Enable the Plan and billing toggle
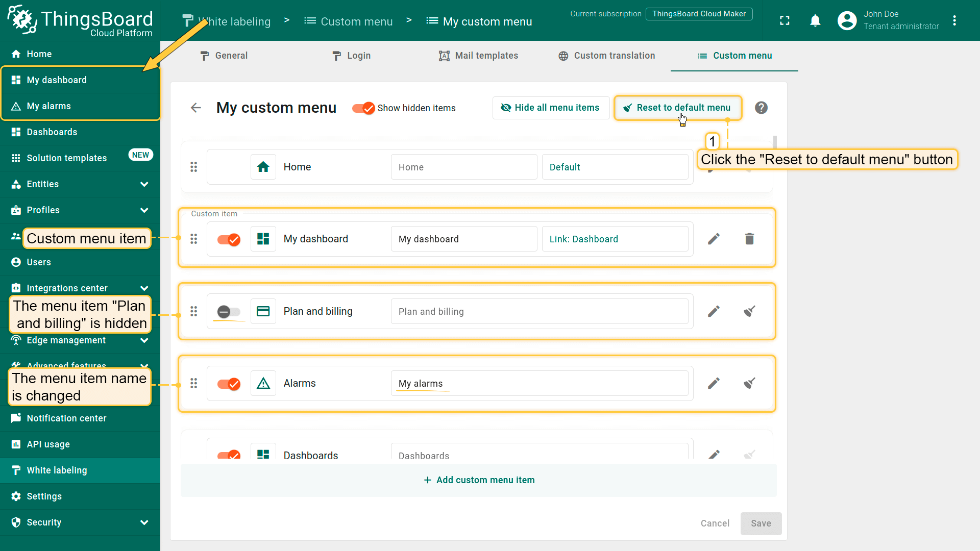Image resolution: width=980 pixels, height=551 pixels. tap(229, 311)
